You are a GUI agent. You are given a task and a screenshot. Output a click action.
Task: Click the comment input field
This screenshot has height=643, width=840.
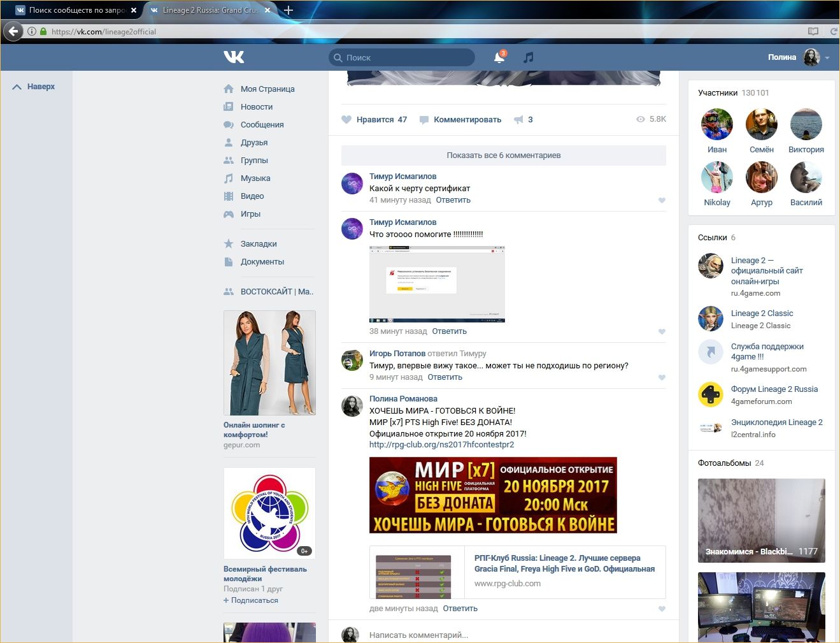click(x=509, y=635)
